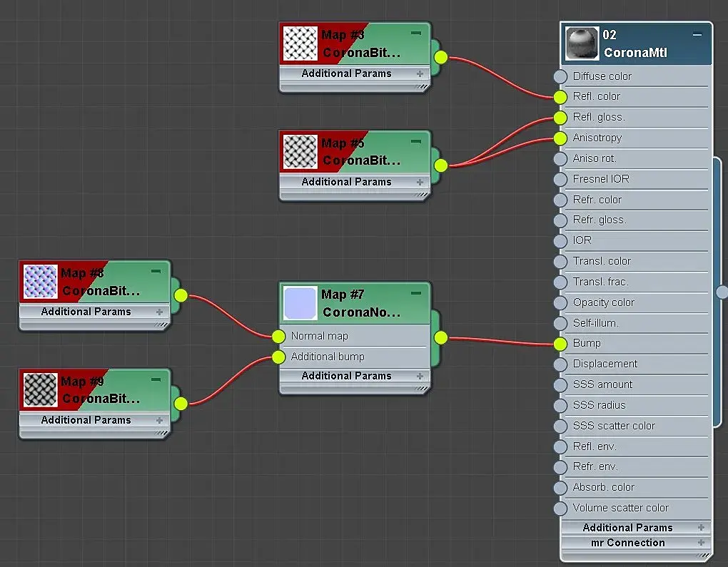728x567 pixels.
Task: Click the Fresnel IOR slot label
Action: tap(601, 178)
